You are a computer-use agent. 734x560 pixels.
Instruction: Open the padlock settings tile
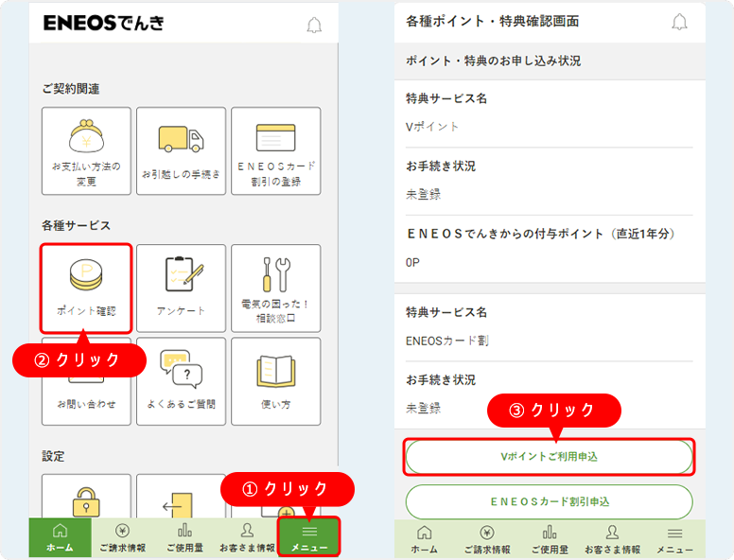click(86, 497)
